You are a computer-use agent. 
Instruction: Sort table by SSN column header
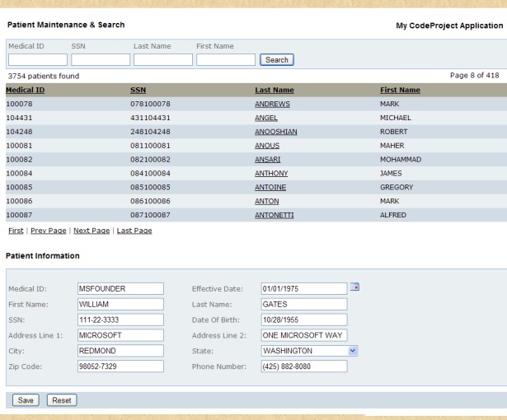(138, 90)
